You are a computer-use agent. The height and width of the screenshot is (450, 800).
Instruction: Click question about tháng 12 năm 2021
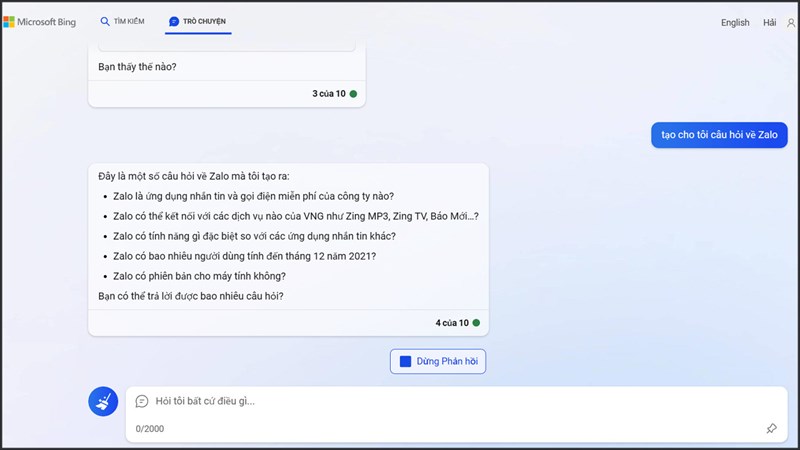(x=244, y=256)
